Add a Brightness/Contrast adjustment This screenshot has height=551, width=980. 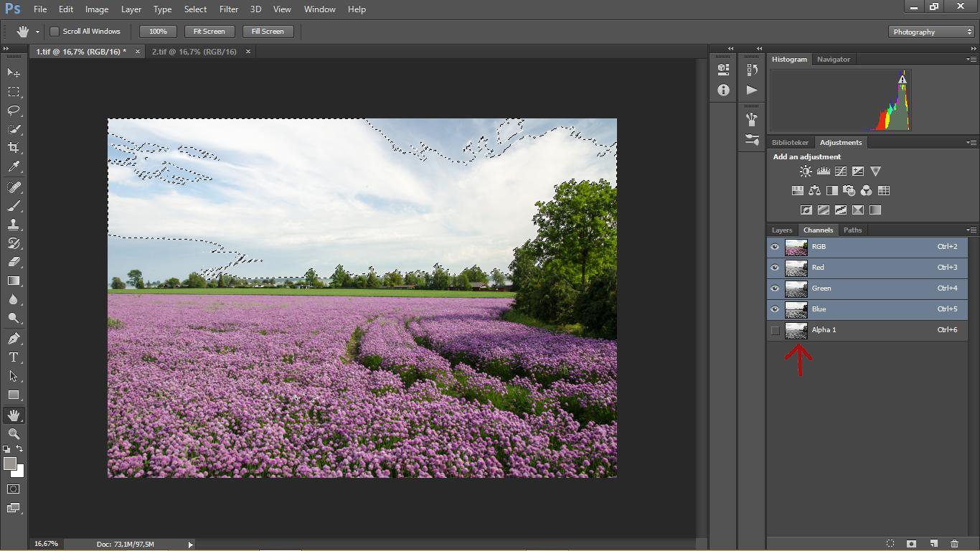point(806,171)
